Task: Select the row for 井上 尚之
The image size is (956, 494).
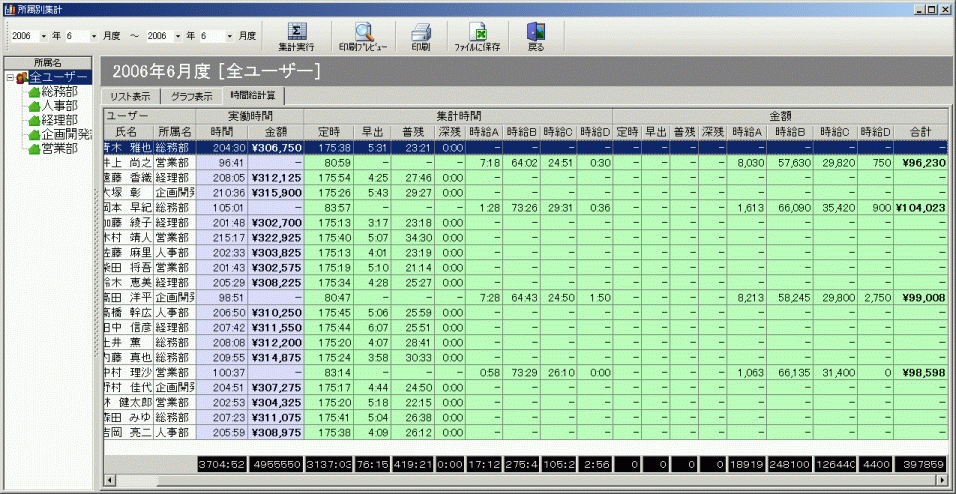Action: coord(526,163)
